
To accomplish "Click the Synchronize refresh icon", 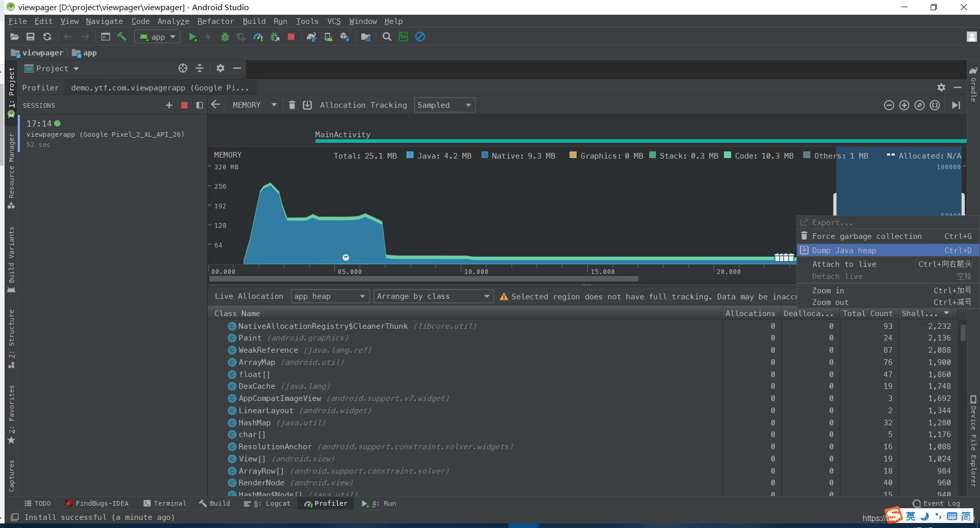I will click(x=47, y=37).
